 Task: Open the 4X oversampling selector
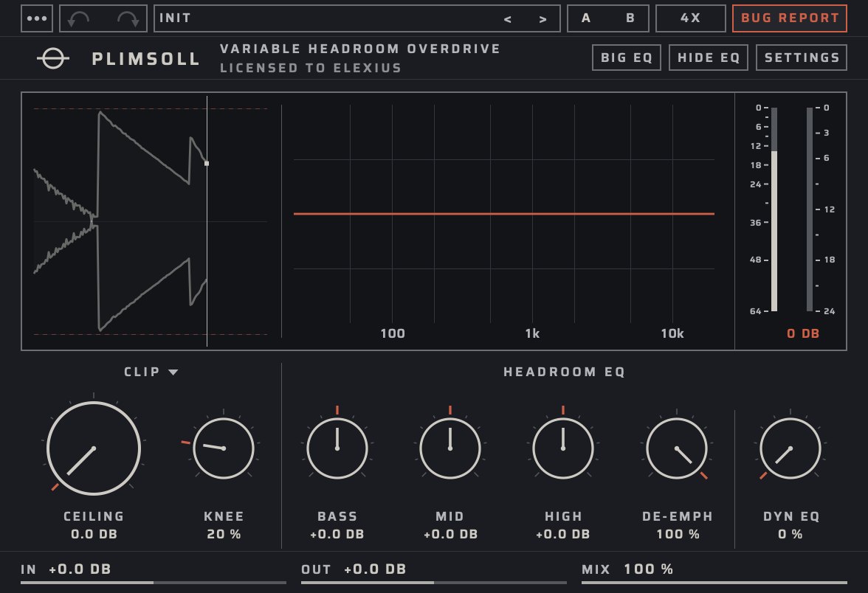(690, 18)
